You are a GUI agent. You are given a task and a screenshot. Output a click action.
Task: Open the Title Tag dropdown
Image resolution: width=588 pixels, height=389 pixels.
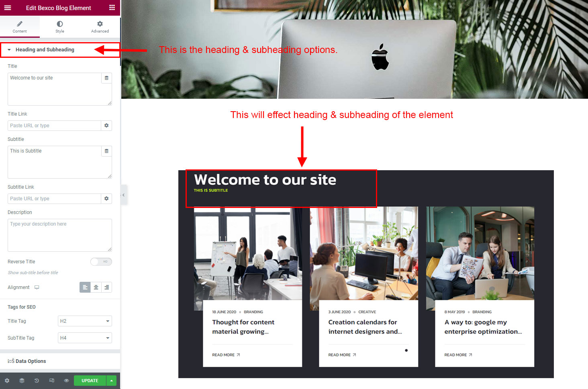pyautogui.click(x=85, y=321)
